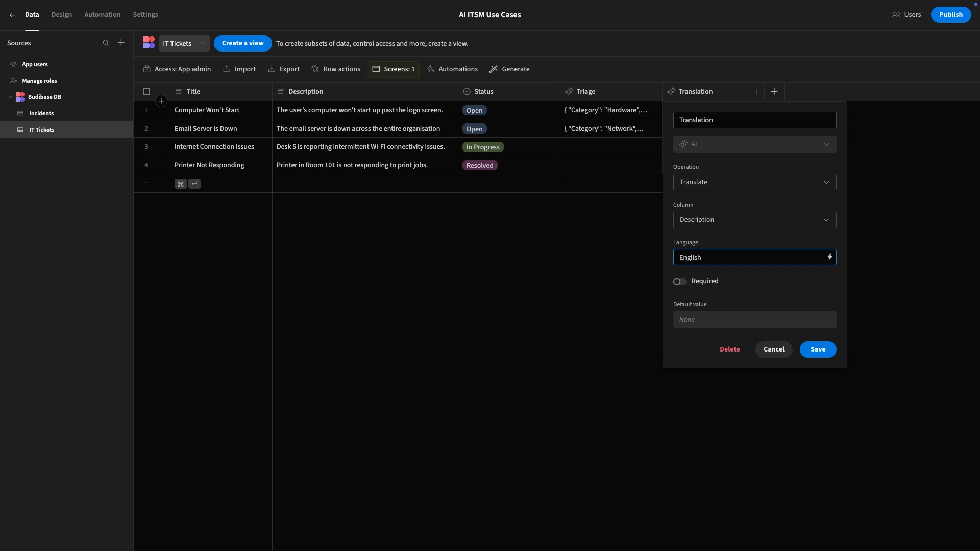This screenshot has height=551, width=980.
Task: Open Users management button
Action: (x=906, y=15)
